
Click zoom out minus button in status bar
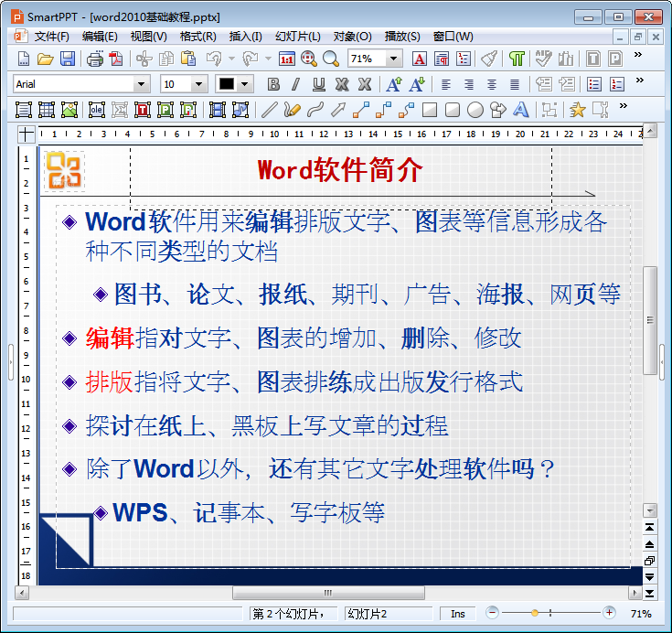(493, 613)
